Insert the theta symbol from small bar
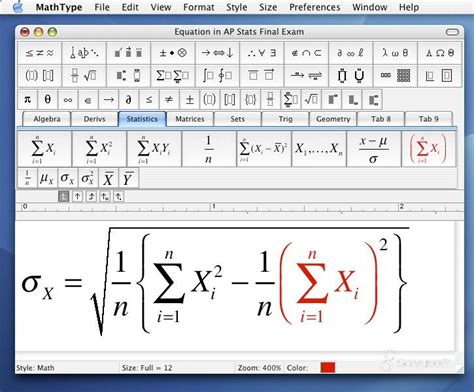 [48, 99]
